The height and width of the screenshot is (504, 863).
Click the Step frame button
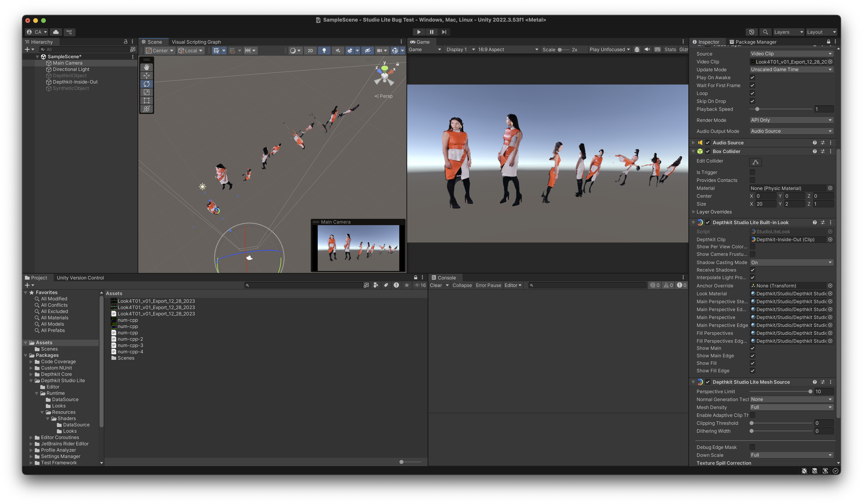444,32
